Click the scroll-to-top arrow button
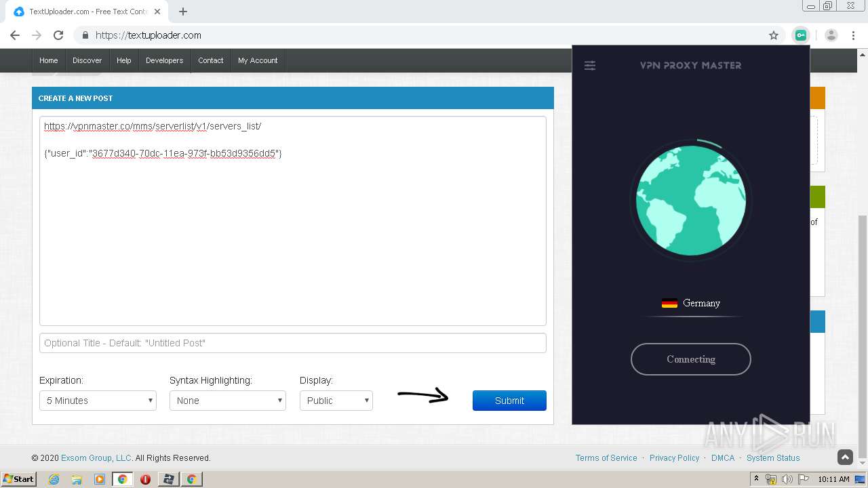This screenshot has width=868, height=488. pos(845,457)
